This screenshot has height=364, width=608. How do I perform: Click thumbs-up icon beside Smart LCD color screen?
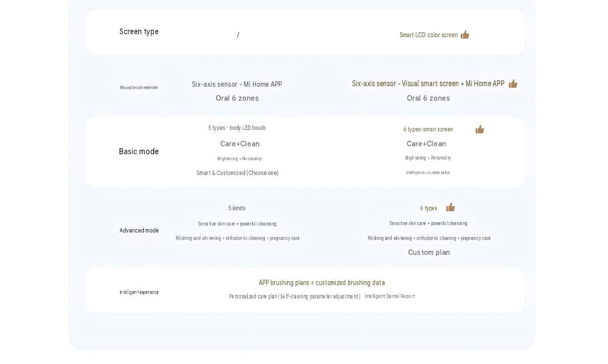point(465,35)
